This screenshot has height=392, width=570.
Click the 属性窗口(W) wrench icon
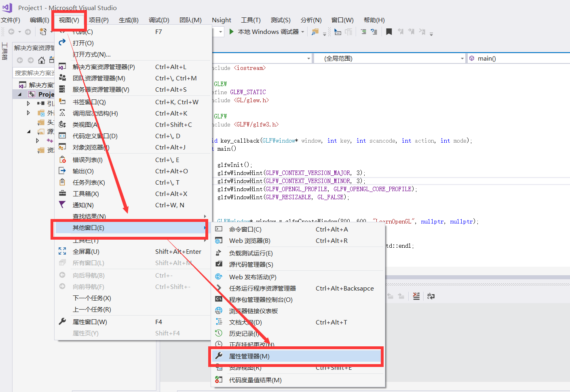pos(62,321)
